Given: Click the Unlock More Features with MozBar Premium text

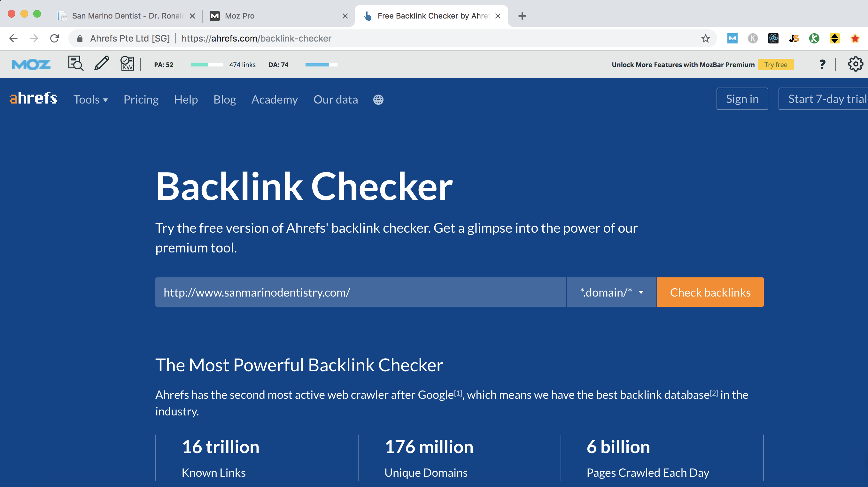Looking at the screenshot, I should tap(683, 65).
